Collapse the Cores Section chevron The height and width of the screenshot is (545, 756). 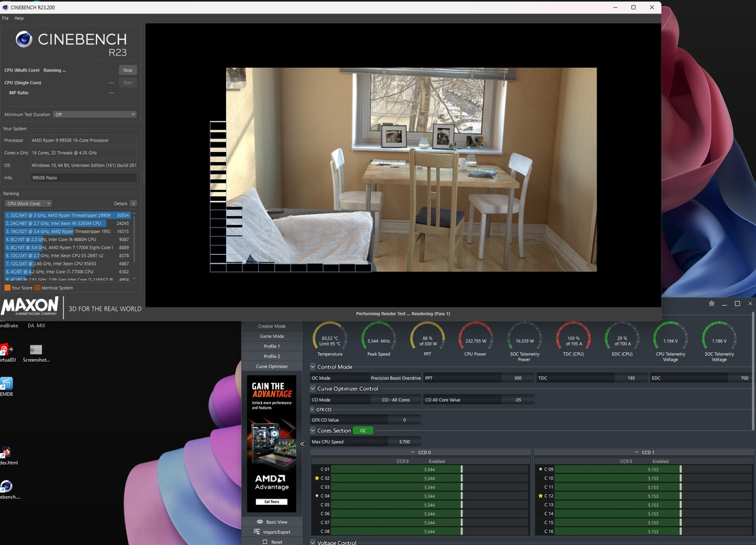tap(313, 431)
